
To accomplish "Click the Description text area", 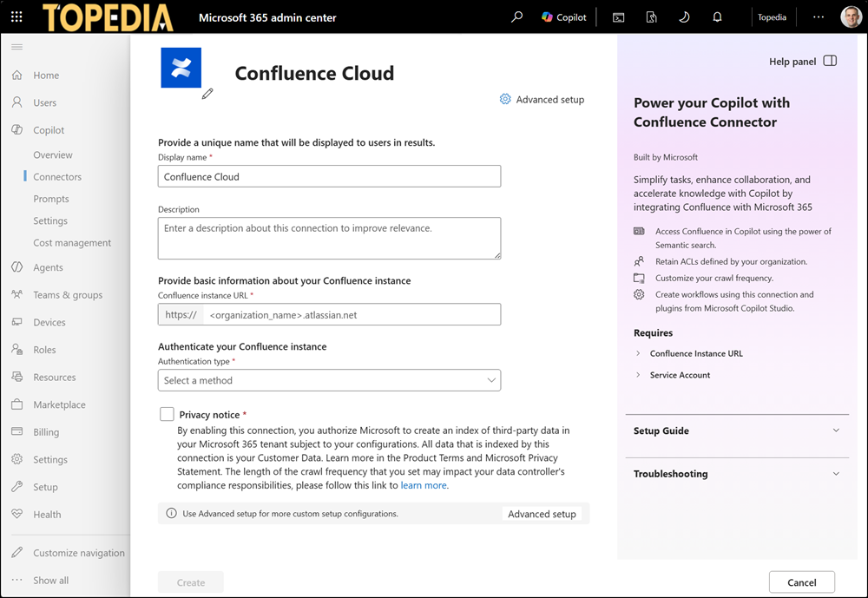I will [x=329, y=238].
